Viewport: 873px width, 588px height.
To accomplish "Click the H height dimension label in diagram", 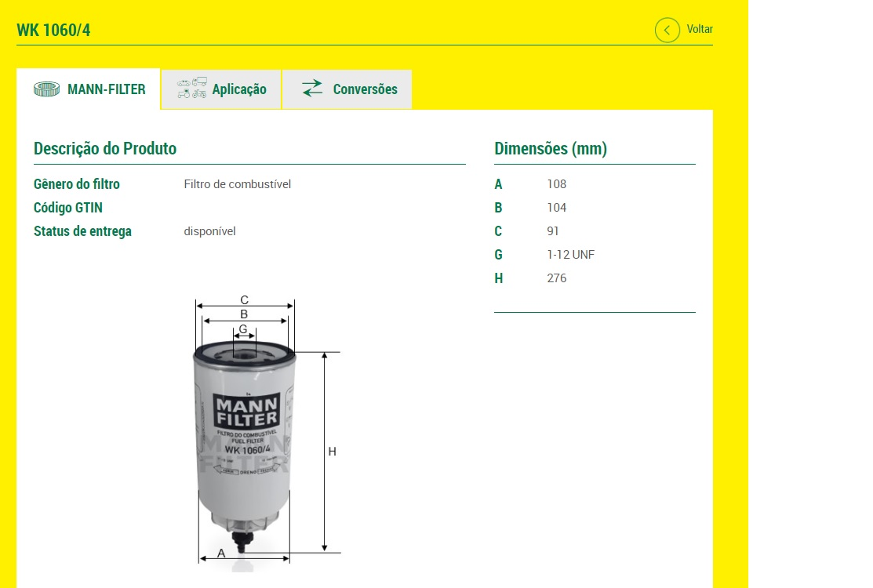I will (332, 452).
